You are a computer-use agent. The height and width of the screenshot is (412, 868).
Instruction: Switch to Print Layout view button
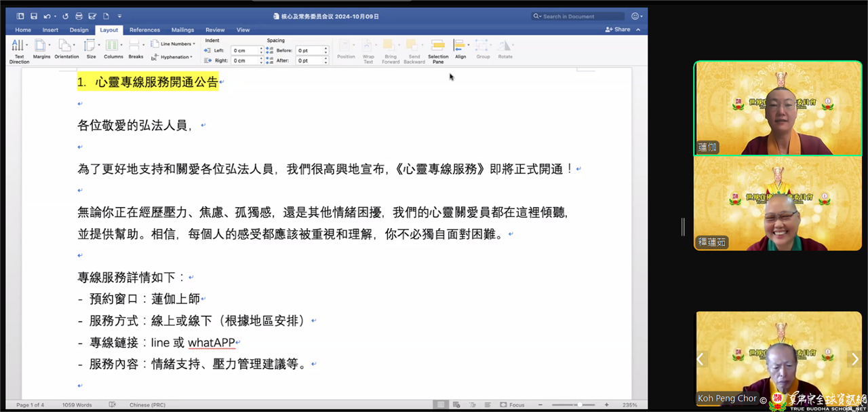(x=441, y=405)
